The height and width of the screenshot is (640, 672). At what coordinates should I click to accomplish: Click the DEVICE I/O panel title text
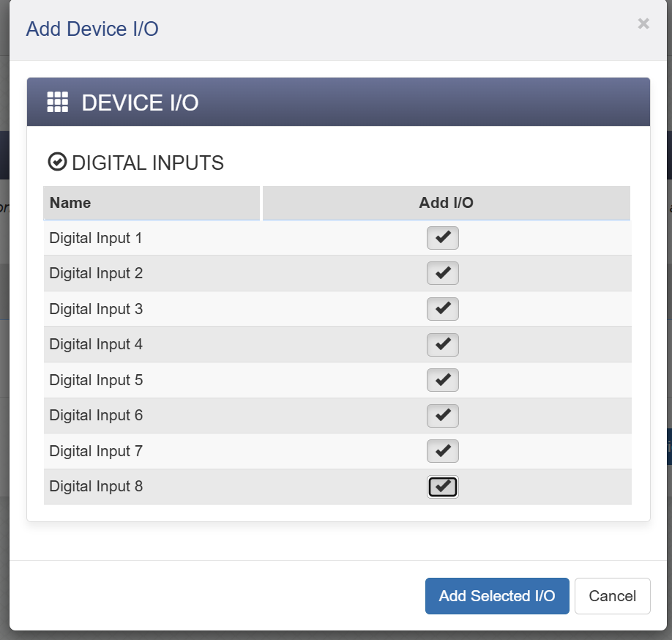(x=140, y=103)
